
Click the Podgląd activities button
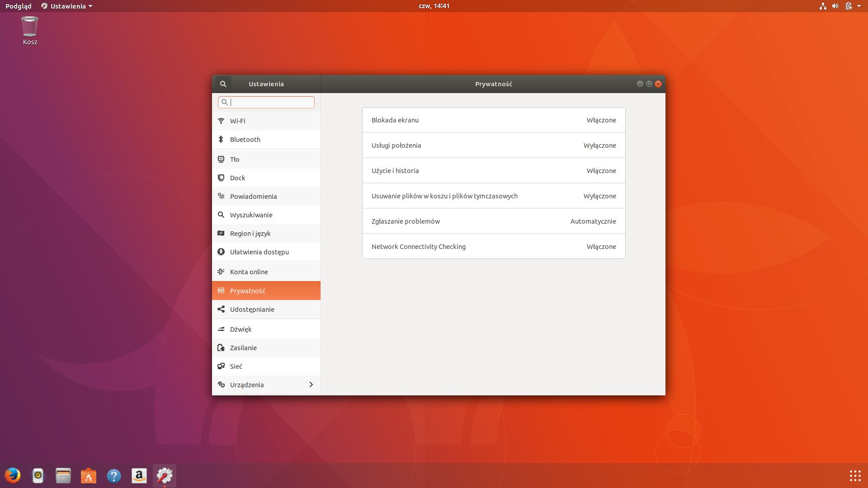click(19, 6)
